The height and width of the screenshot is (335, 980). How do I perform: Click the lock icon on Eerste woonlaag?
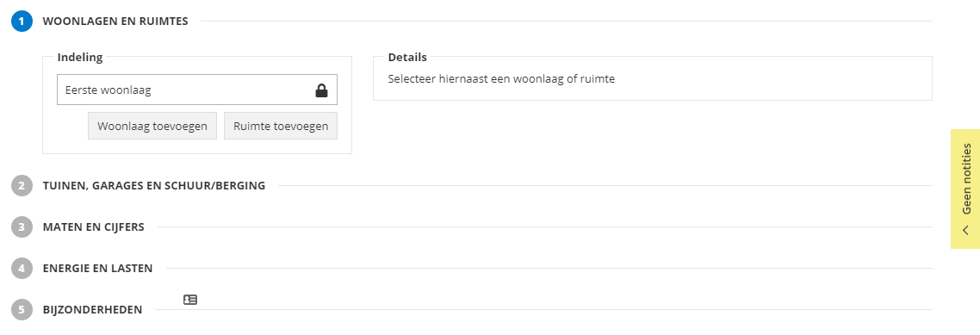tap(321, 90)
